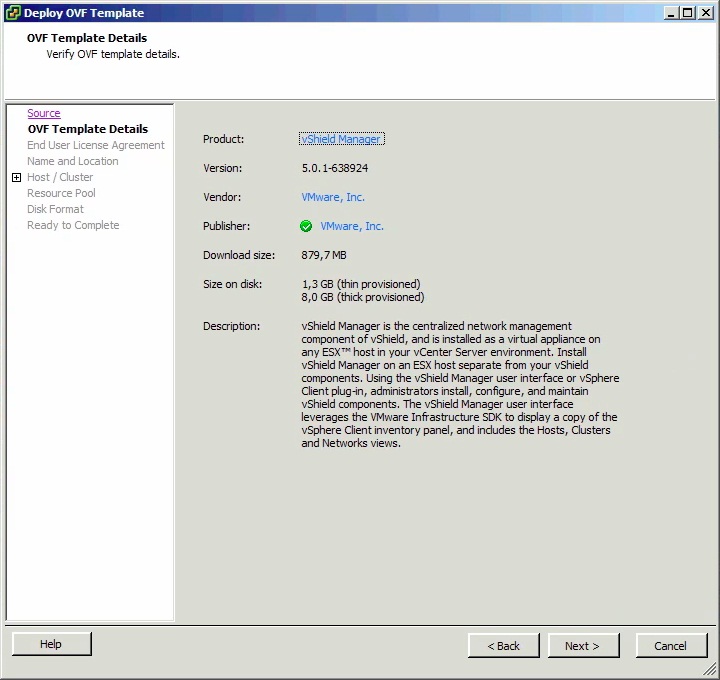Click the Back button
The width and height of the screenshot is (720, 680).
click(504, 646)
